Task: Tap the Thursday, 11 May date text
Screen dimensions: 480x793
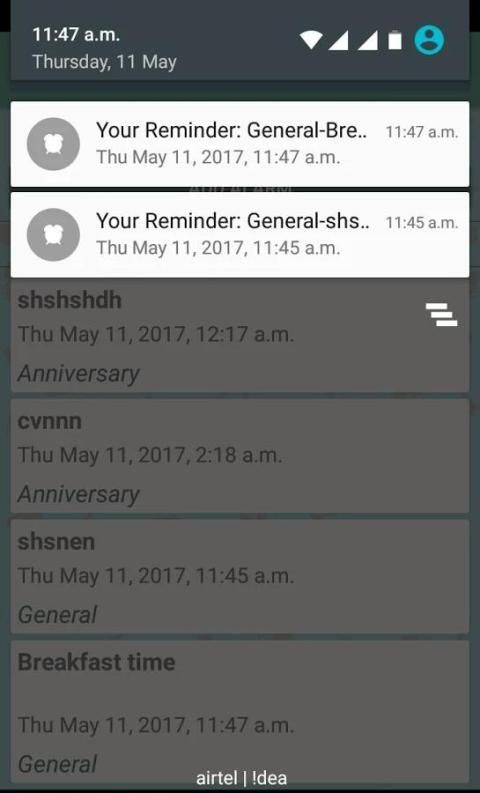Action: (x=105, y=62)
